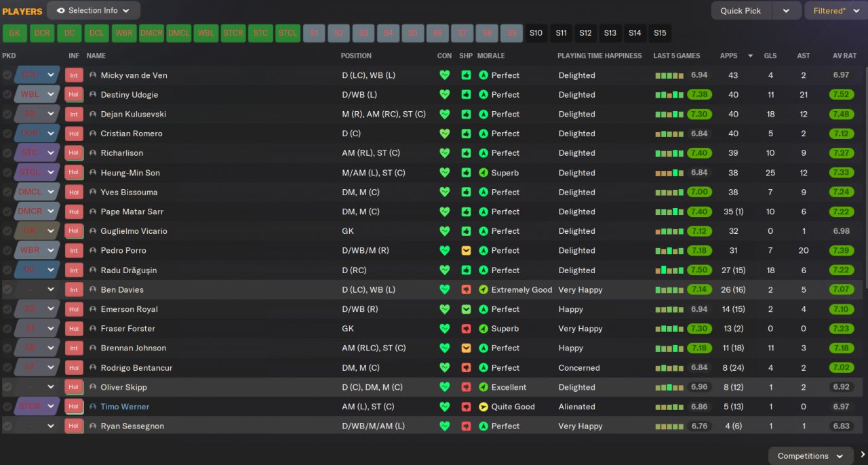Select the GK position slot button

(x=15, y=33)
